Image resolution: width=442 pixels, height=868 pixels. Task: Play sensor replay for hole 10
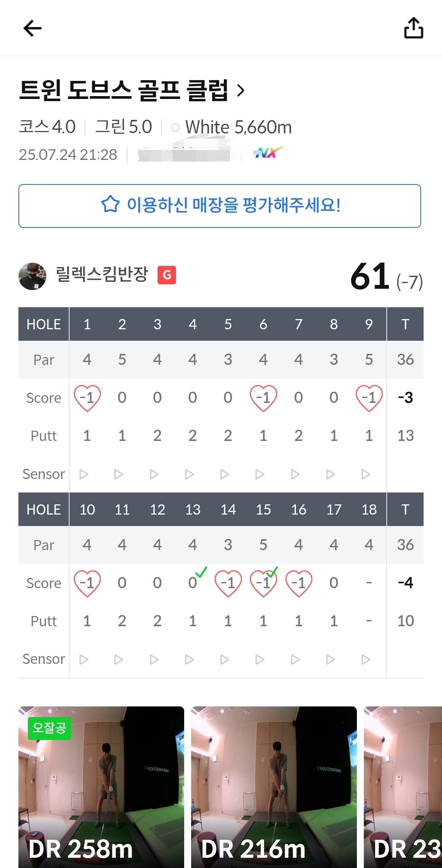[x=84, y=659]
